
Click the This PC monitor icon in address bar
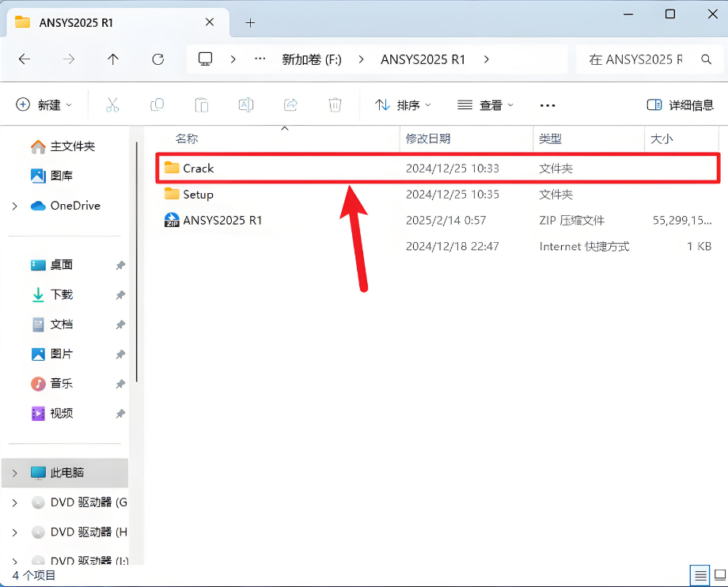pos(205,59)
